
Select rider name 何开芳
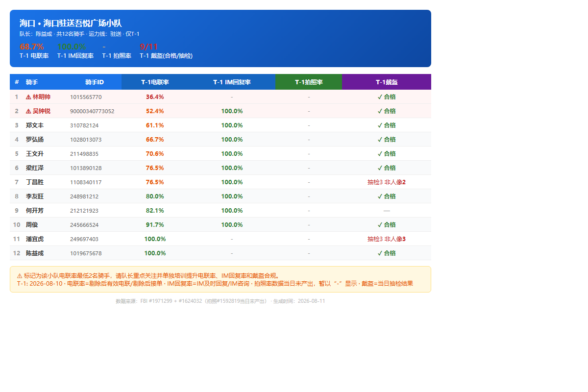tap(35, 211)
